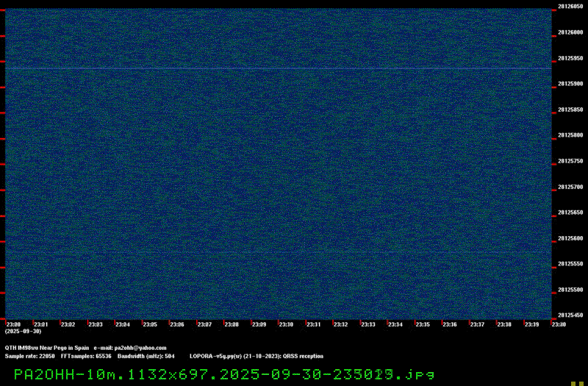
Task: Select the 28126000 frequency label
Action: click(x=570, y=32)
